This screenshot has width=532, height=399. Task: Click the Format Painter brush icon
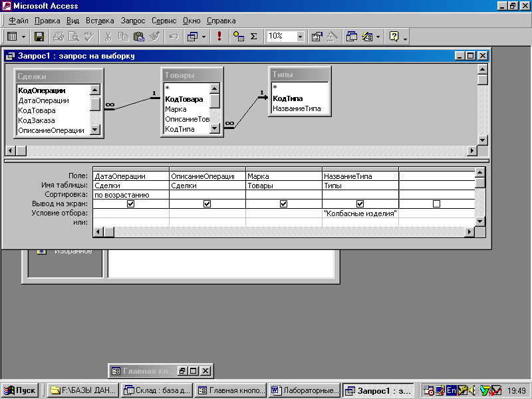154,37
